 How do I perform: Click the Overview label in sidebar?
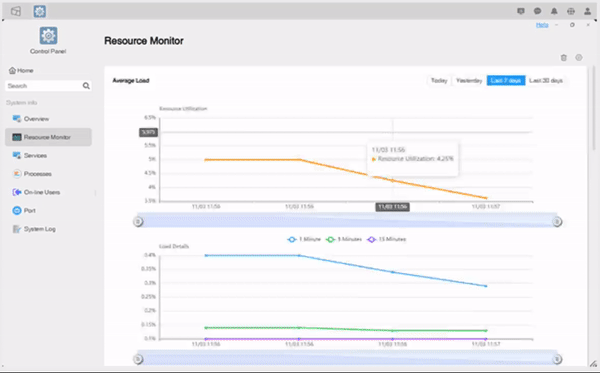(36, 119)
